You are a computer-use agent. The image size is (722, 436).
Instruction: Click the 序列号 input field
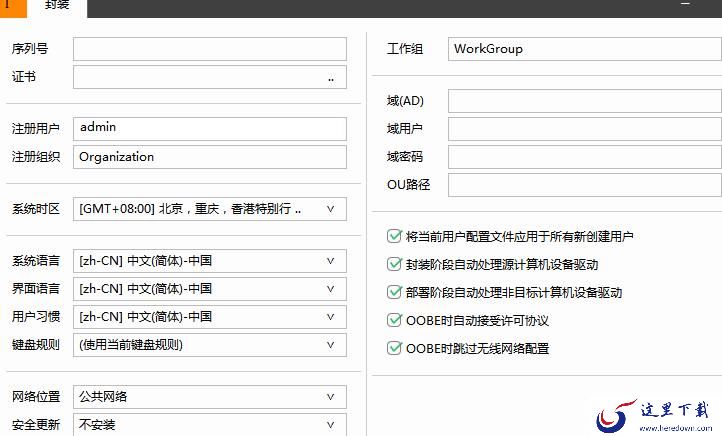pyautogui.click(x=209, y=49)
